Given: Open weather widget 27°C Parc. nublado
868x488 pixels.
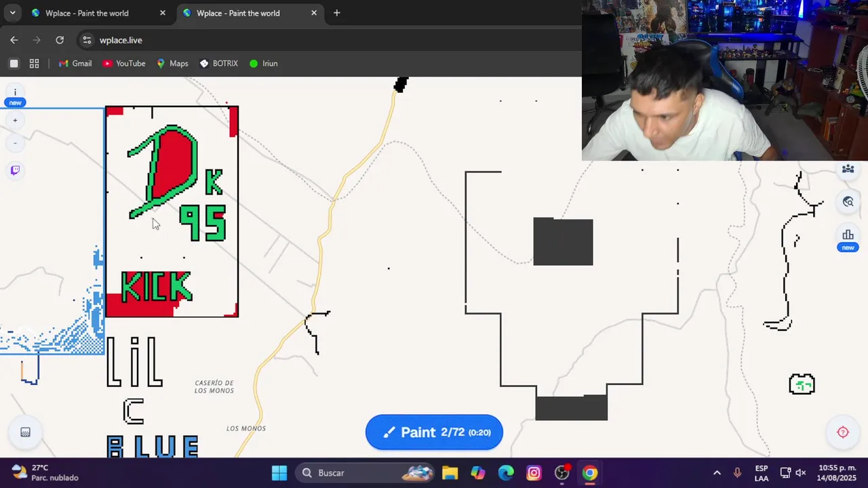Looking at the screenshot, I should 45,473.
